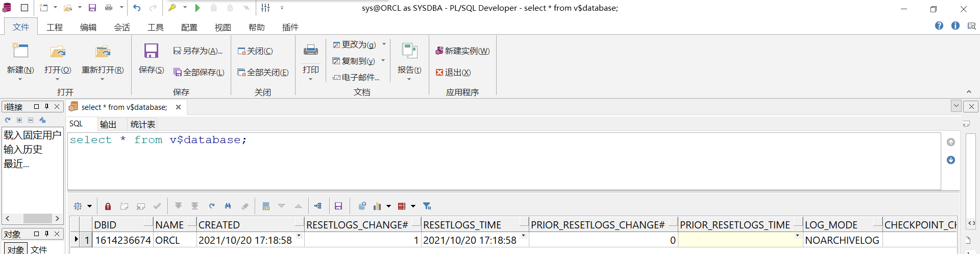The image size is (980, 254).
Task: Click the export database results icon
Action: pos(362,206)
